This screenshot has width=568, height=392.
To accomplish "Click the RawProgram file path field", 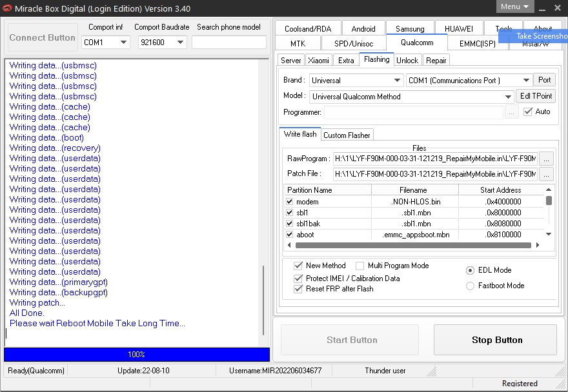I will tap(435, 159).
